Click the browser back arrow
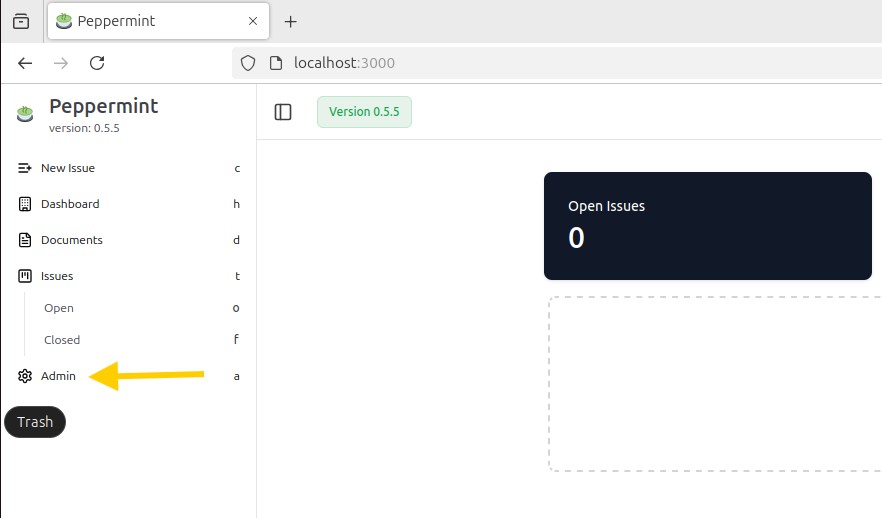This screenshot has width=882, height=518. [25, 63]
